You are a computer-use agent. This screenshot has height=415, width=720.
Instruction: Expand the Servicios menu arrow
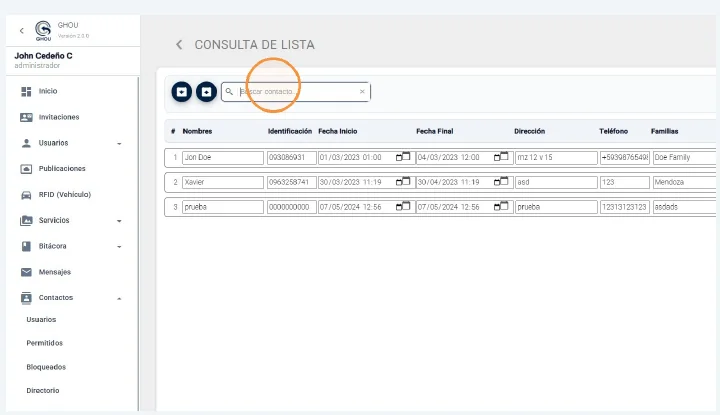[119, 221]
